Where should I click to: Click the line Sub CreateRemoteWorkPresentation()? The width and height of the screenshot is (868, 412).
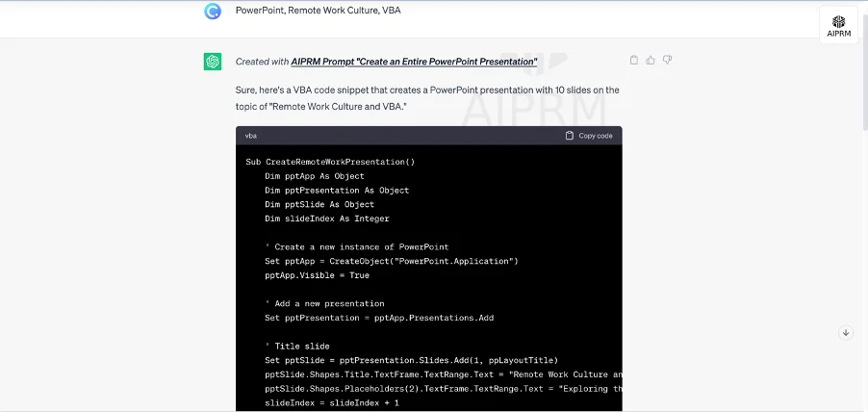pyautogui.click(x=330, y=163)
